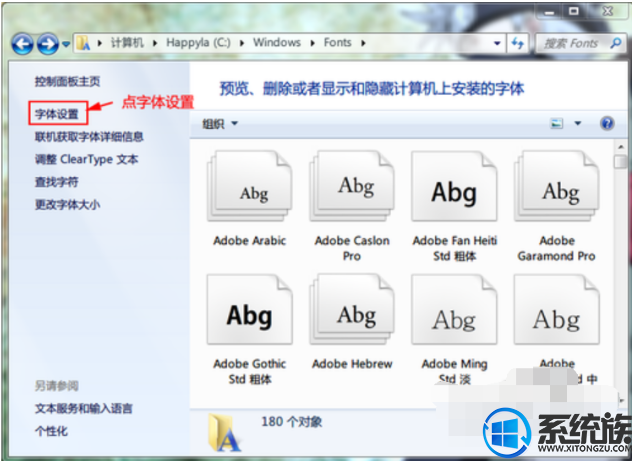The height and width of the screenshot is (461, 632).
Task: Open 个性化 link in sidebar
Action: tap(51, 431)
